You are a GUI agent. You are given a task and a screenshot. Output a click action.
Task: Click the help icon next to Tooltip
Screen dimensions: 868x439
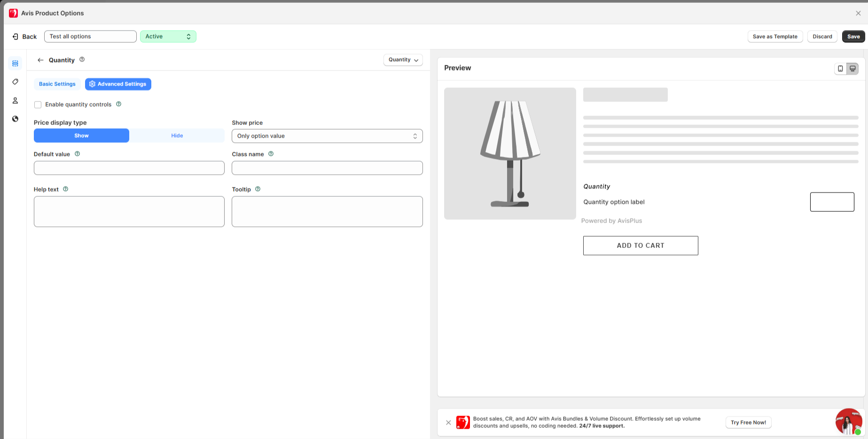258,189
